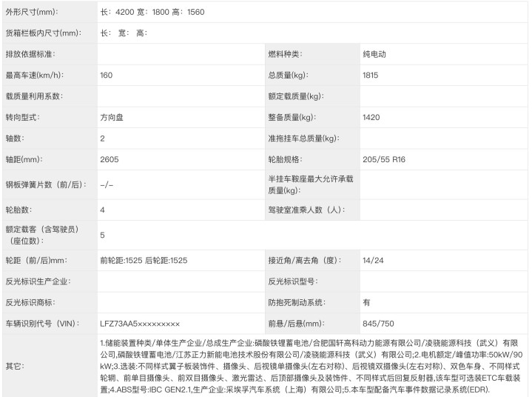Click the 准拖挂车总质量(kg) label
Viewport: 532px width, 397px height.
[x=303, y=139]
